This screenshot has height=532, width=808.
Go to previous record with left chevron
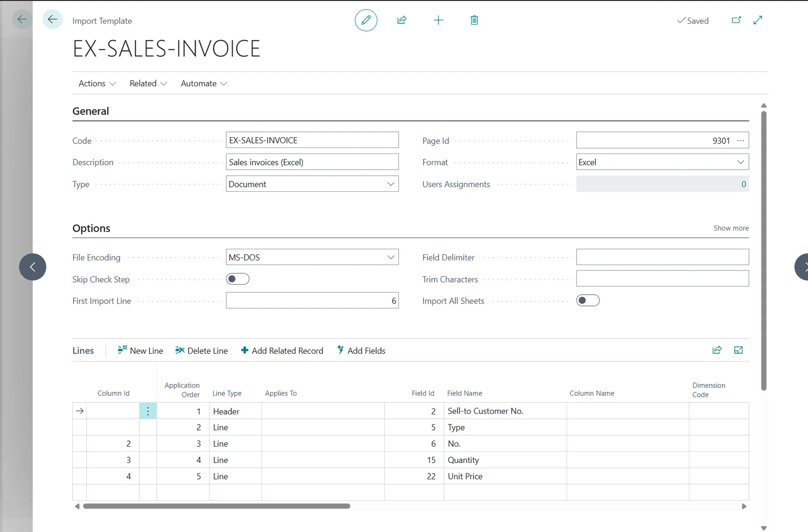tap(33, 267)
